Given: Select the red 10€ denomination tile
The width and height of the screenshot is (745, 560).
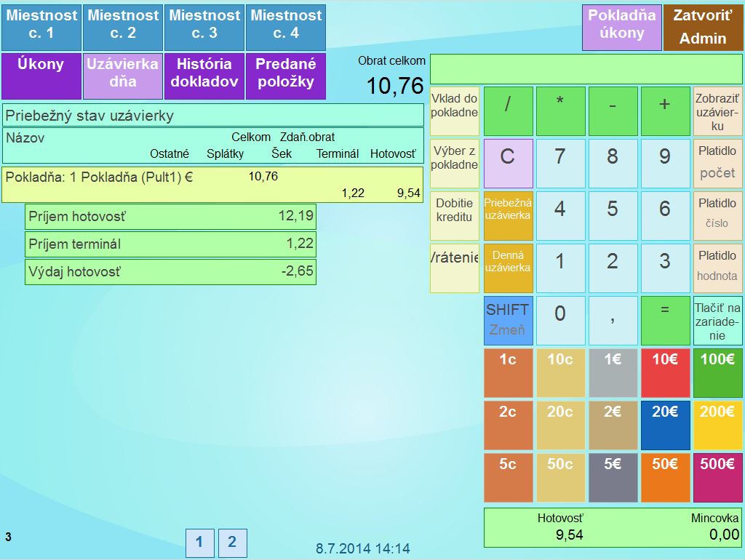Looking at the screenshot, I should (665, 373).
